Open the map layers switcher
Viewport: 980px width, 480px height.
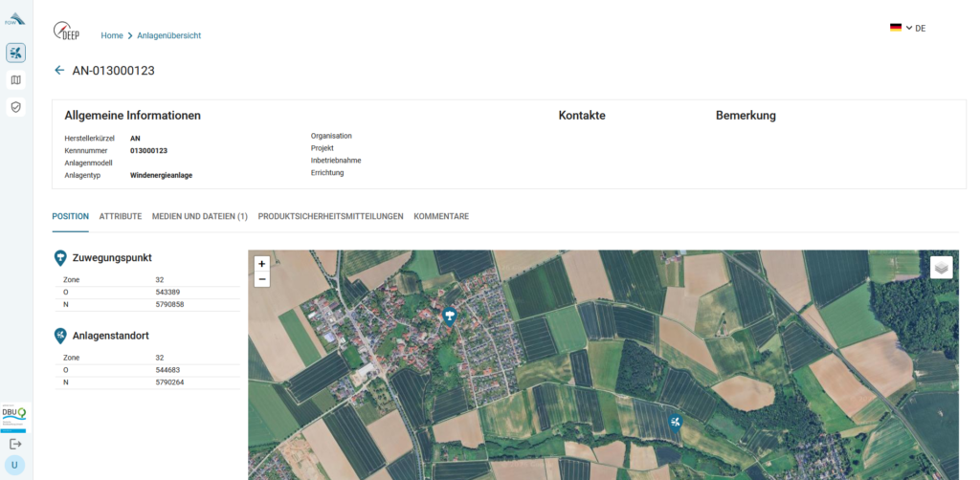click(x=941, y=268)
